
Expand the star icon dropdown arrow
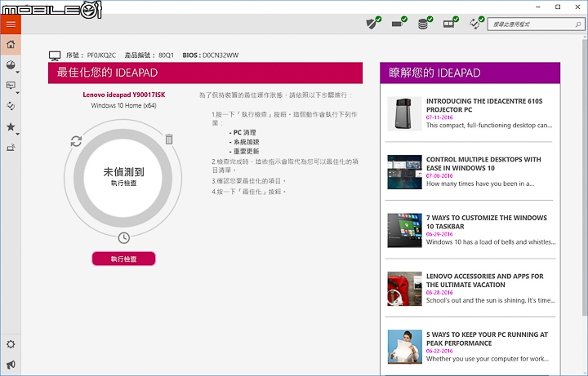18,134
